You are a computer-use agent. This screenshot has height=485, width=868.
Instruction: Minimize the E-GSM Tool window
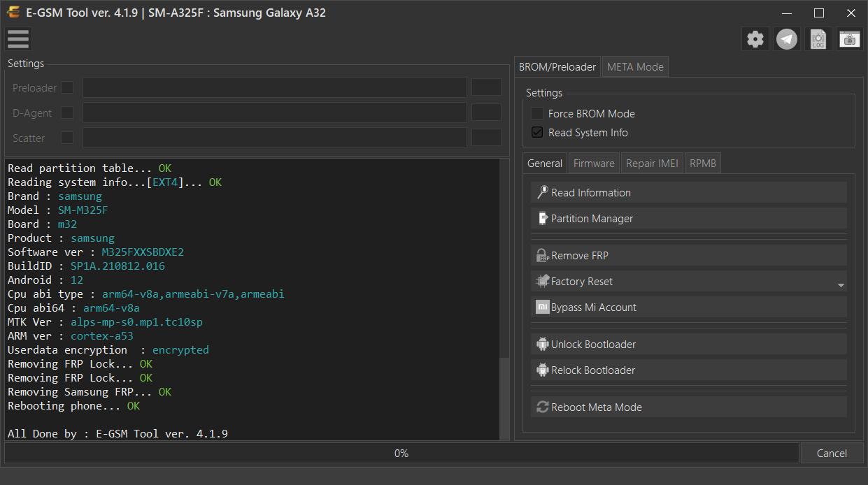[x=787, y=13]
